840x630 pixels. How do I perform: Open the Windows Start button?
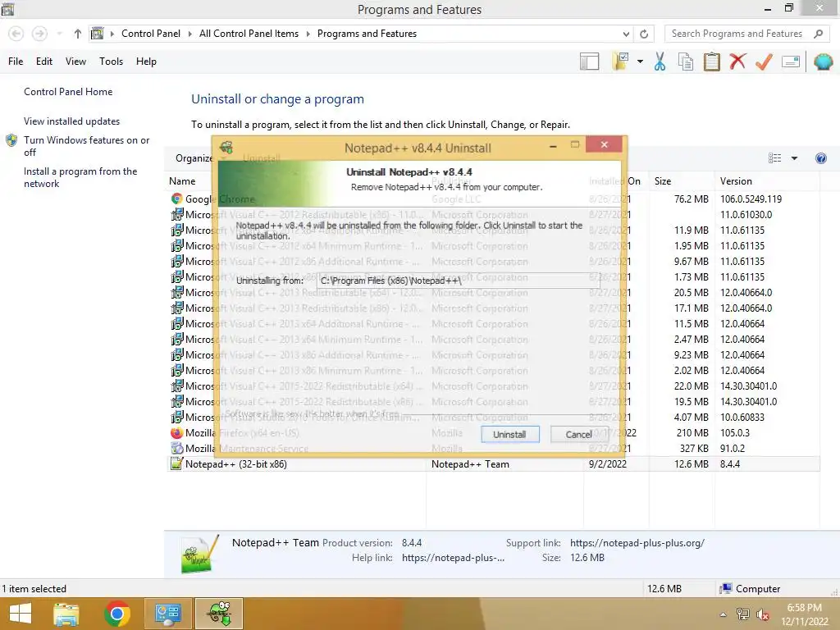(21, 614)
